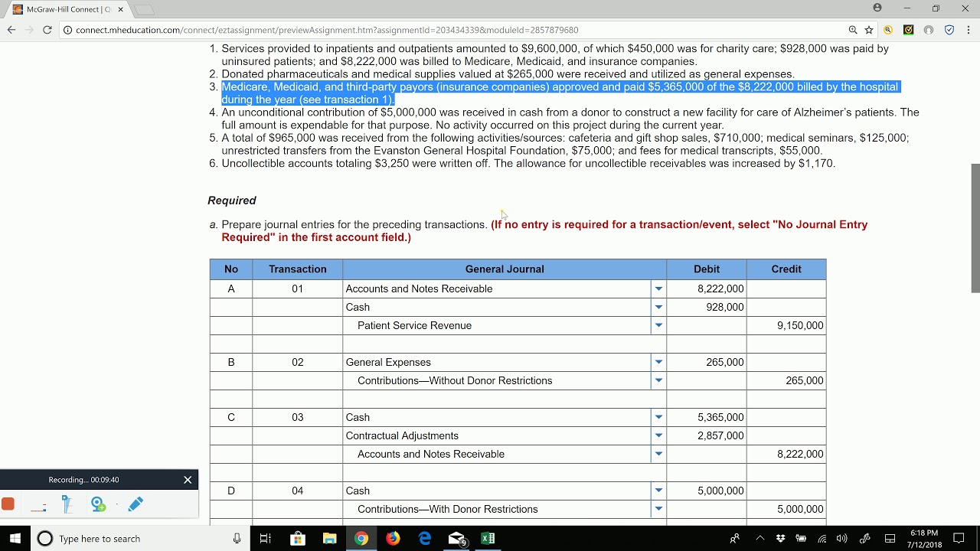
Task: Click debit field showing 928,000
Action: 707,307
